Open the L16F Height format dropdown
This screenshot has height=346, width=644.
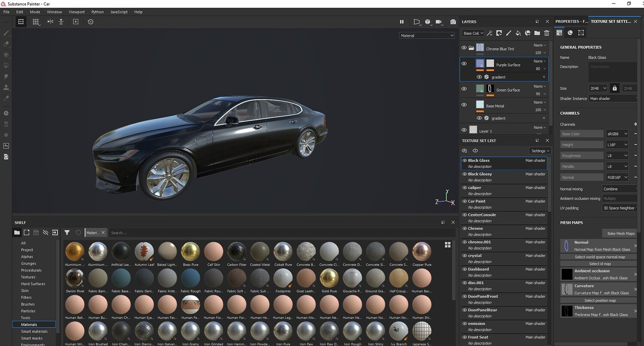tap(617, 145)
